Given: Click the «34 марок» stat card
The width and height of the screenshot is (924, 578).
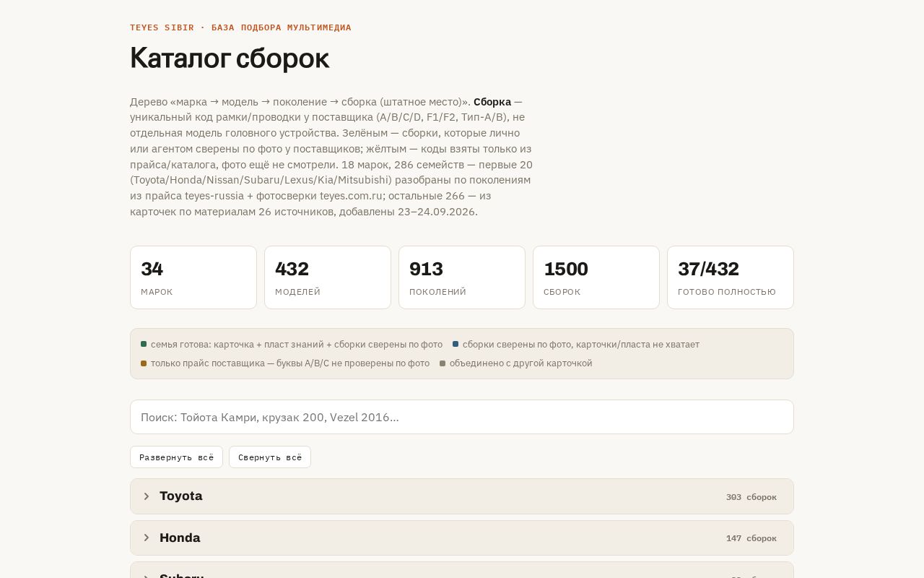Looking at the screenshot, I should (x=193, y=277).
